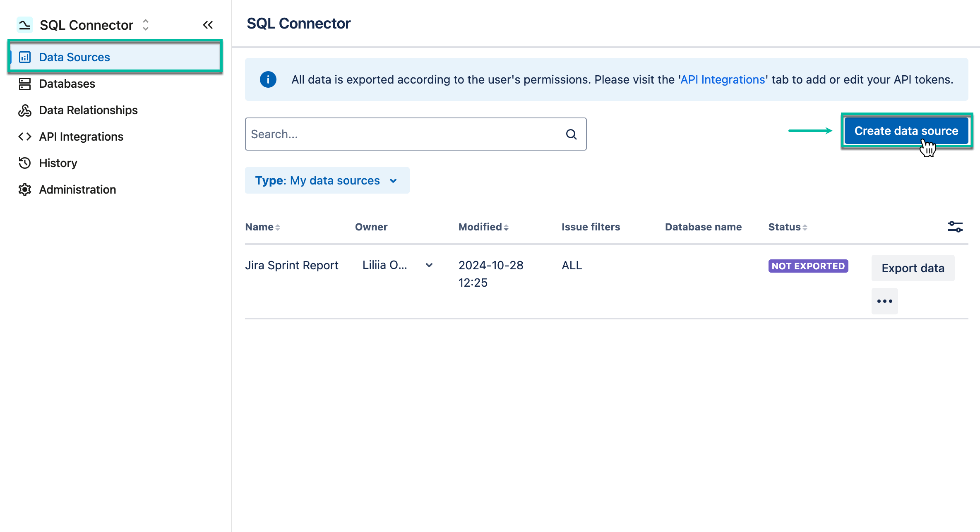Open Administration via the gear icon

(24, 189)
